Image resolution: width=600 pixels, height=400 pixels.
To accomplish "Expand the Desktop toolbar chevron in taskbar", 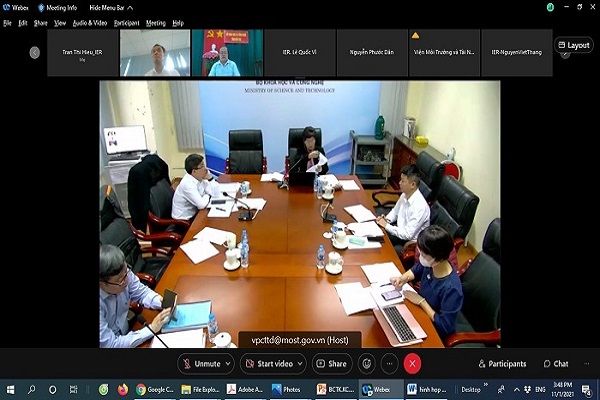I will click(486, 384).
